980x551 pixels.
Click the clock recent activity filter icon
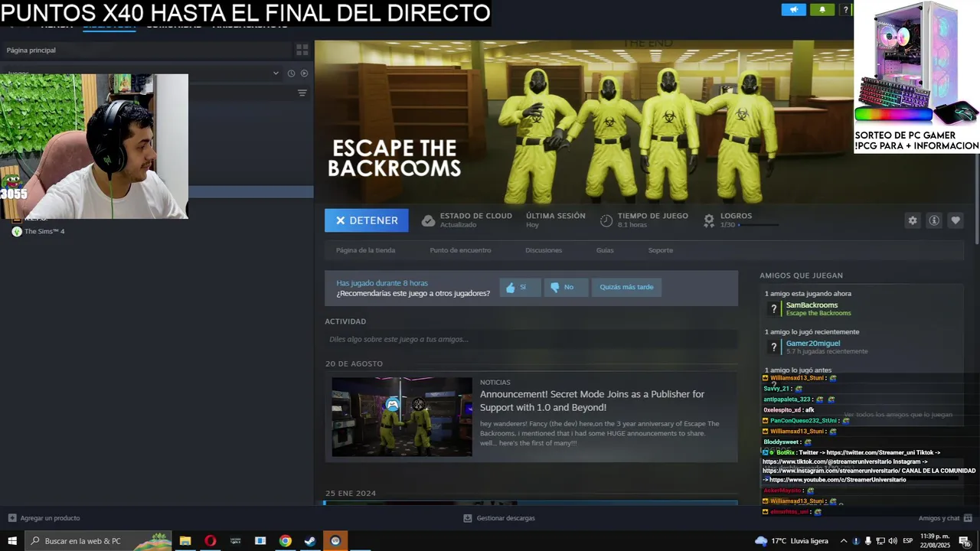tap(291, 73)
